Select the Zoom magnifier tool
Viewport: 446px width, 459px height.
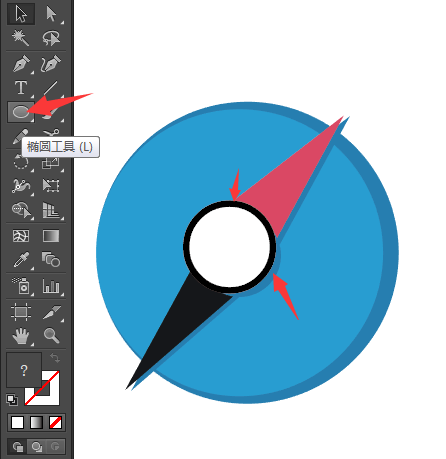51,335
